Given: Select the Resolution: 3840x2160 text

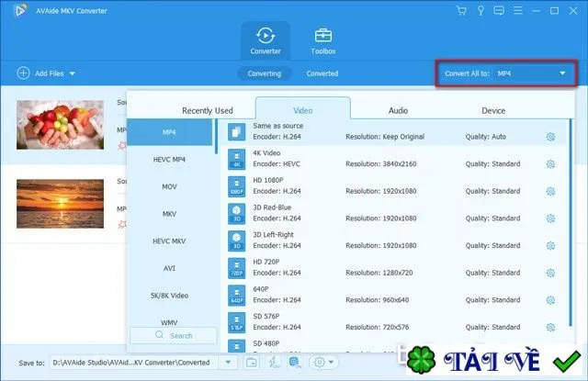Looking at the screenshot, I should 381,164.
